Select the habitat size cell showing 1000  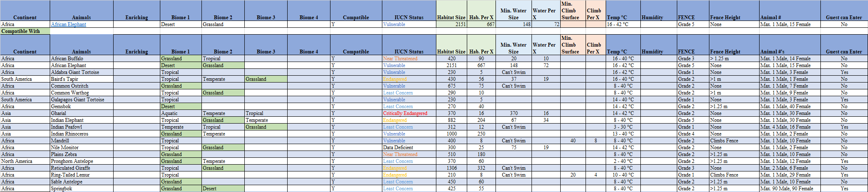(x=451, y=134)
